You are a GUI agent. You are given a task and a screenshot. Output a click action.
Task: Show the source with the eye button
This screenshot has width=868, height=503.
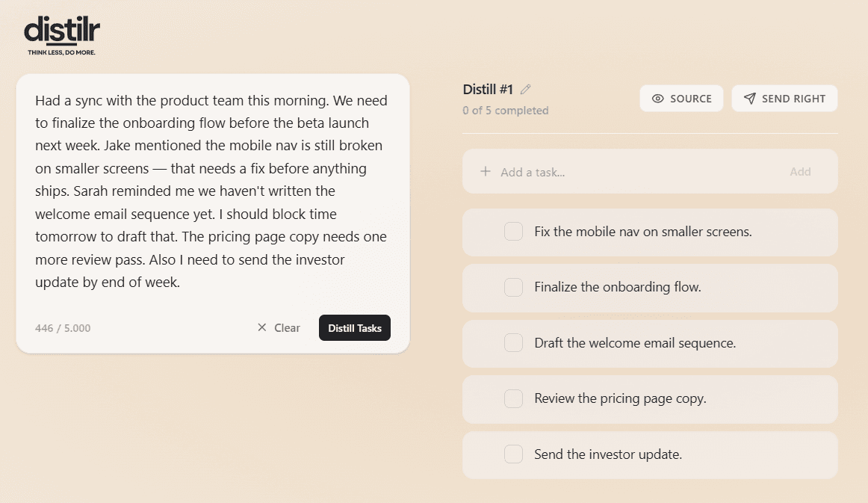(681, 99)
